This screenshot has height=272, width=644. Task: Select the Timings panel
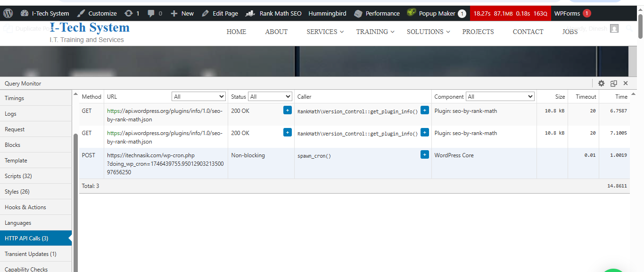coord(36,98)
